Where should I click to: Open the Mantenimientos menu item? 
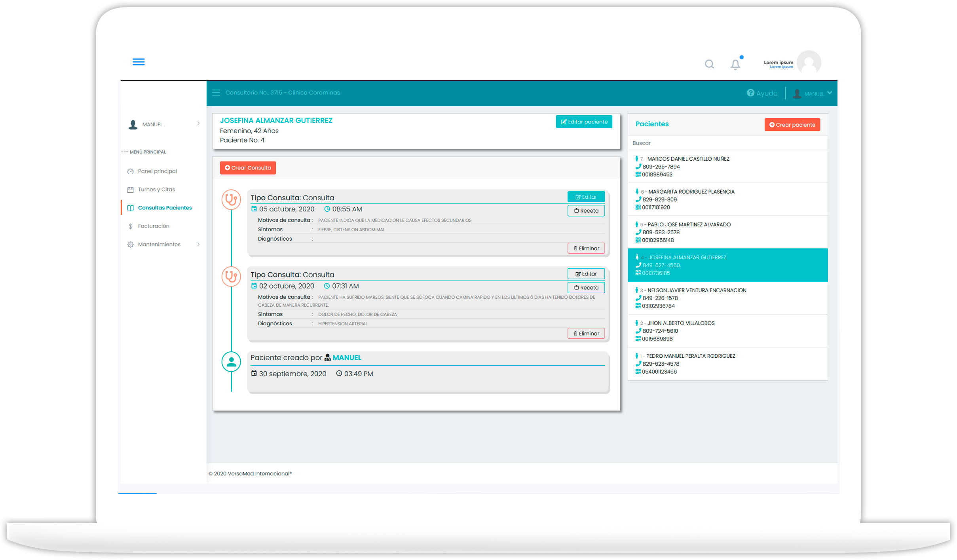[159, 244]
